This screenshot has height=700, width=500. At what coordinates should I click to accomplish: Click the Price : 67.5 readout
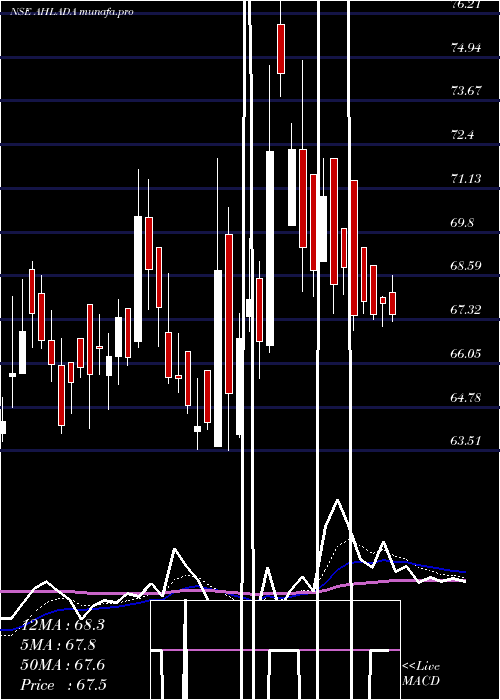63,685
